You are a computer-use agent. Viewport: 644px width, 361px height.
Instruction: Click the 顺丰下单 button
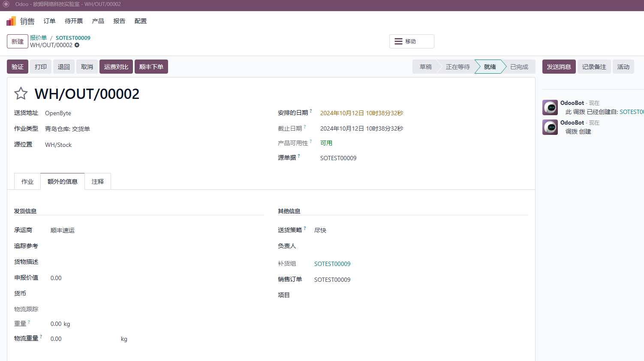tap(151, 67)
